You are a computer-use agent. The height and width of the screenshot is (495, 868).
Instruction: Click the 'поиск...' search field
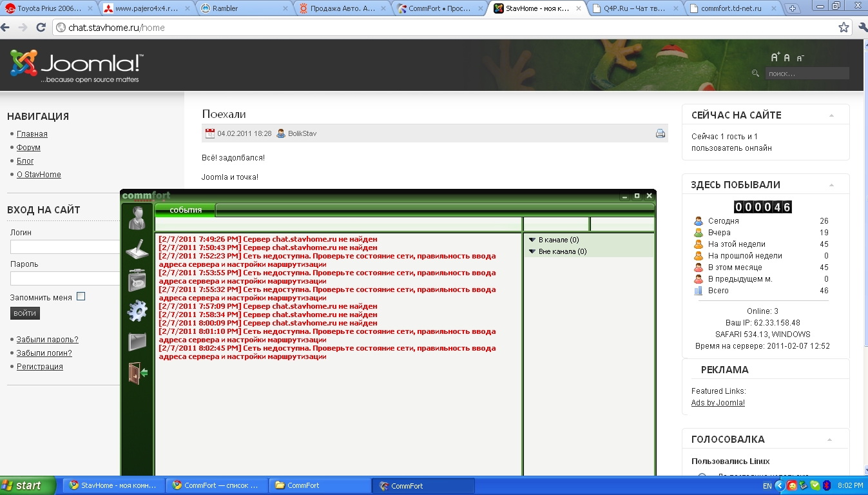click(x=807, y=73)
